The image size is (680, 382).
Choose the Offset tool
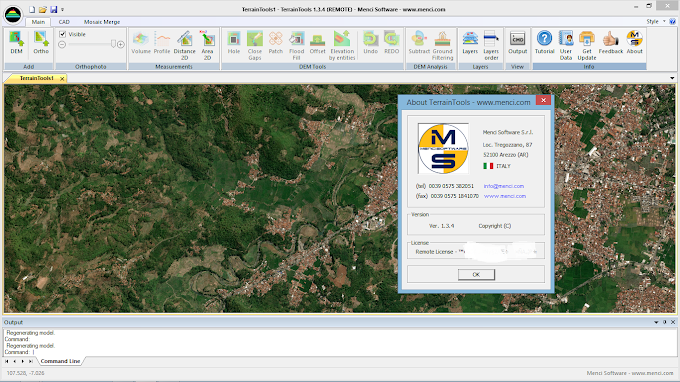coord(317,42)
